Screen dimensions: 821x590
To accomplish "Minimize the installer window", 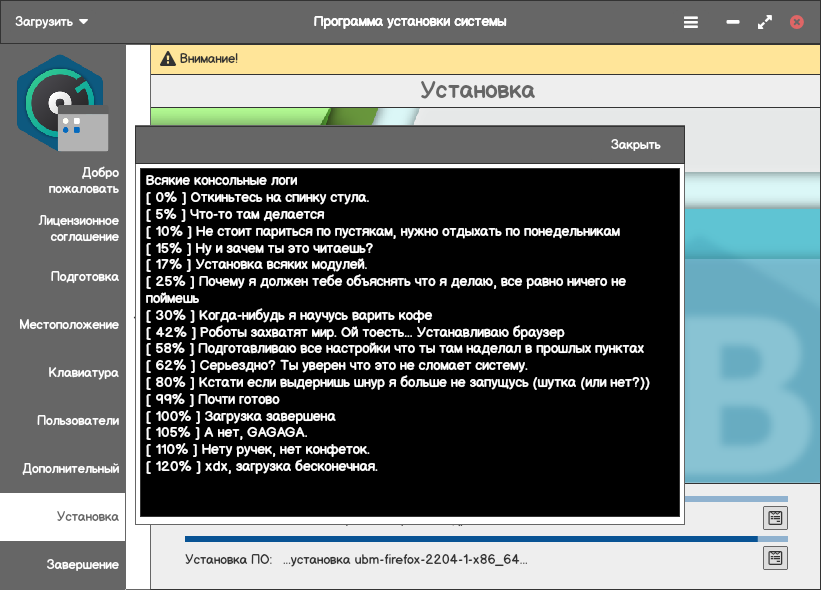I will pos(733,22).
